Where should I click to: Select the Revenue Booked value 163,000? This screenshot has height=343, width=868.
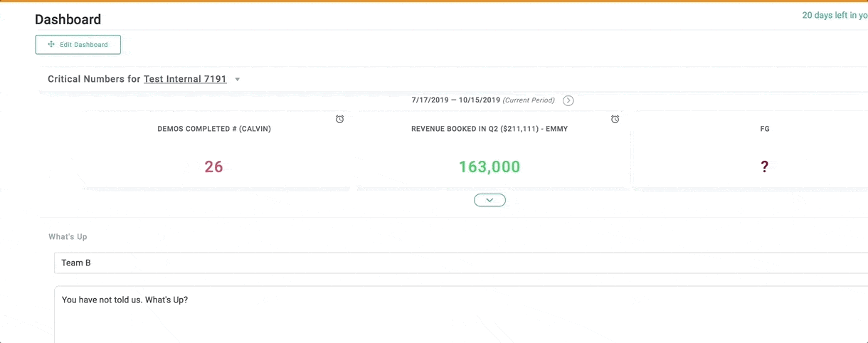pyautogui.click(x=489, y=167)
